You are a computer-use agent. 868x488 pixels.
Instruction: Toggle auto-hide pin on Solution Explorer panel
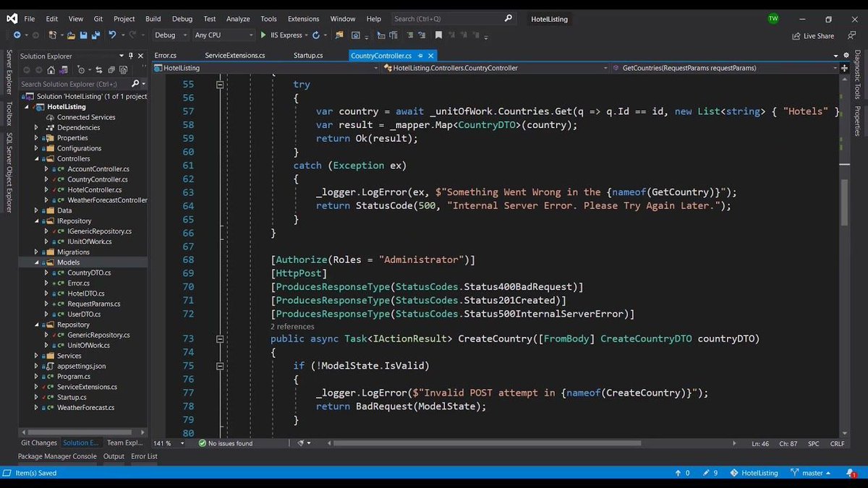click(x=130, y=56)
